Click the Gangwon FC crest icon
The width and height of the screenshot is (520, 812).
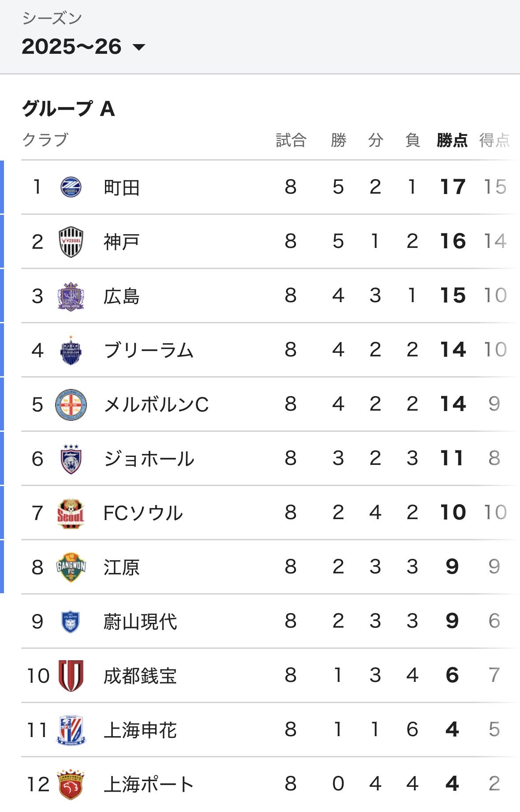[x=71, y=567]
